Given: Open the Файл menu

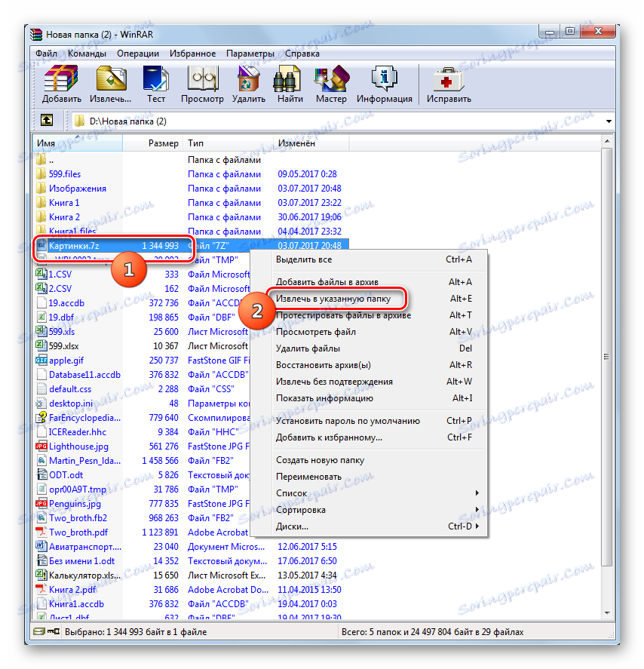Looking at the screenshot, I should [x=47, y=54].
